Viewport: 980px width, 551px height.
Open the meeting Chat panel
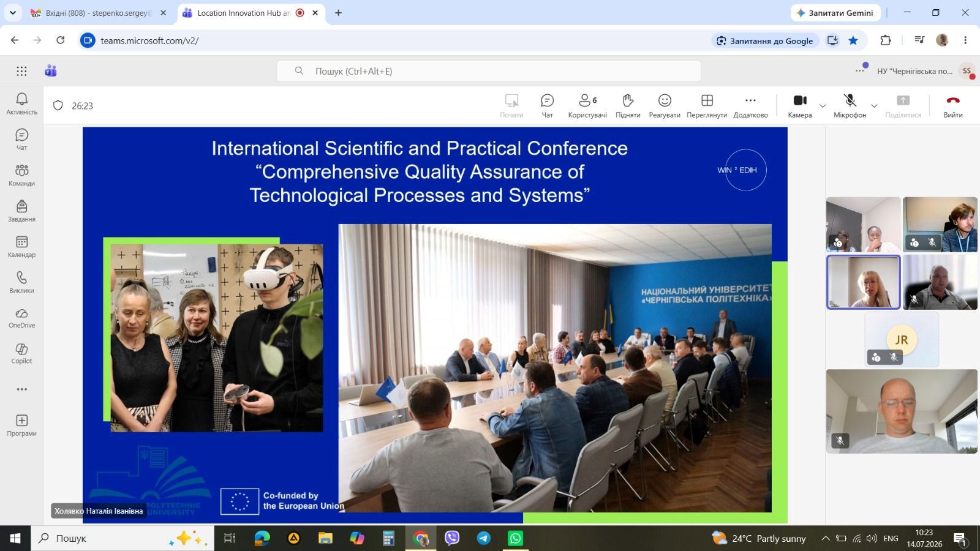[x=547, y=106]
